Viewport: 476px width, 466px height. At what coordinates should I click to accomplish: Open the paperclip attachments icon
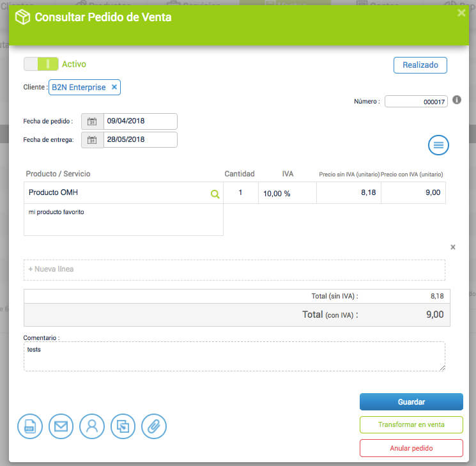click(154, 426)
